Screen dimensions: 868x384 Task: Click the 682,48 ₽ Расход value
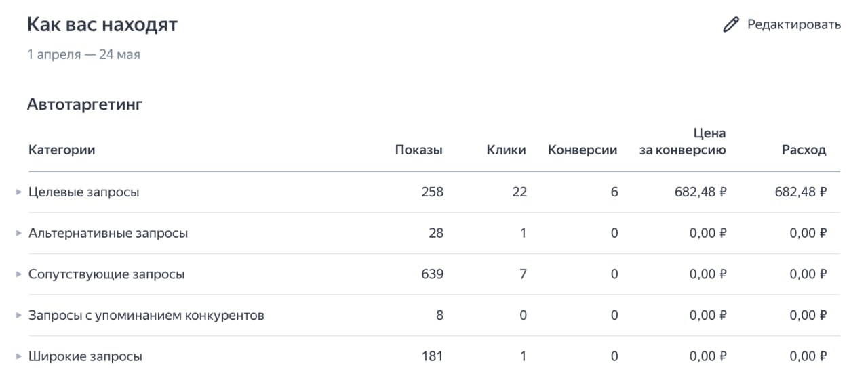[x=801, y=192]
